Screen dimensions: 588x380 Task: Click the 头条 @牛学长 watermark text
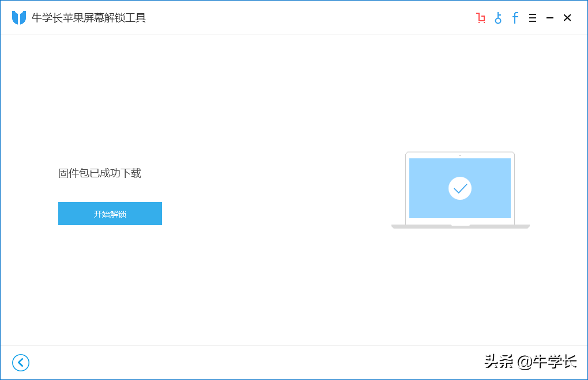[x=530, y=362]
